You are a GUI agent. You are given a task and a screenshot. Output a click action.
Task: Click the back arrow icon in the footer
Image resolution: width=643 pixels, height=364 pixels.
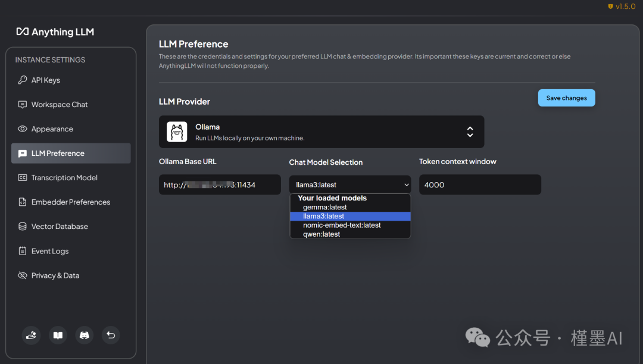point(111,335)
